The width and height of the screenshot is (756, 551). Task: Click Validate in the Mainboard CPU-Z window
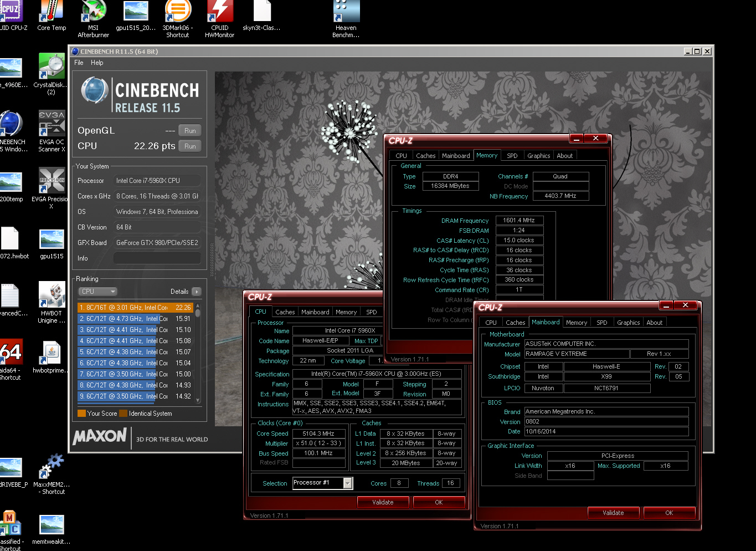pos(613,513)
